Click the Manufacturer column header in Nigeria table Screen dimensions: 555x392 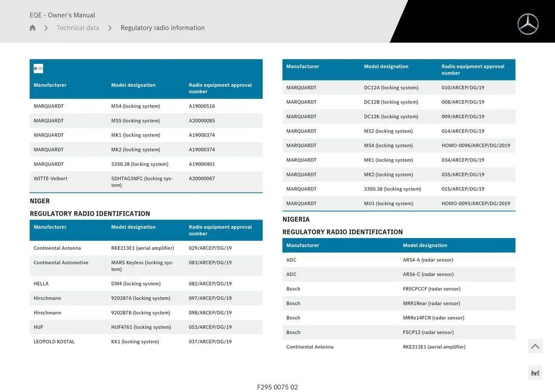click(x=303, y=245)
